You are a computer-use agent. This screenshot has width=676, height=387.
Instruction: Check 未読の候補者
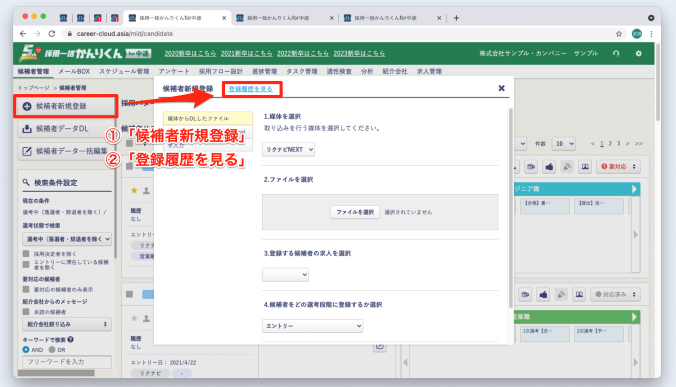(26, 312)
